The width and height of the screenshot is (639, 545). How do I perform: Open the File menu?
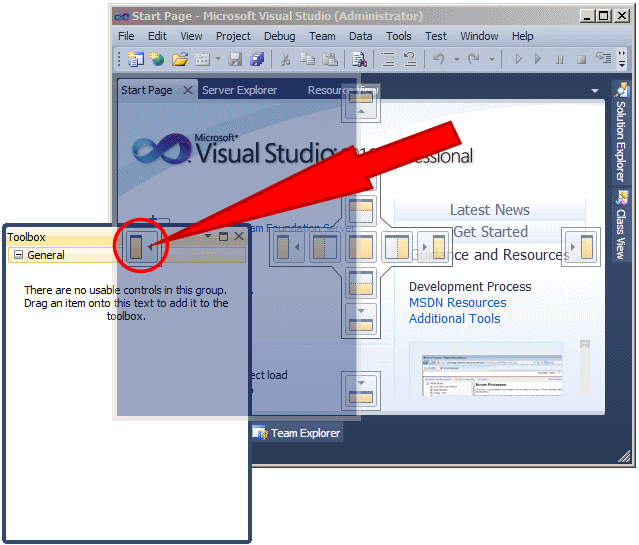pyautogui.click(x=126, y=36)
